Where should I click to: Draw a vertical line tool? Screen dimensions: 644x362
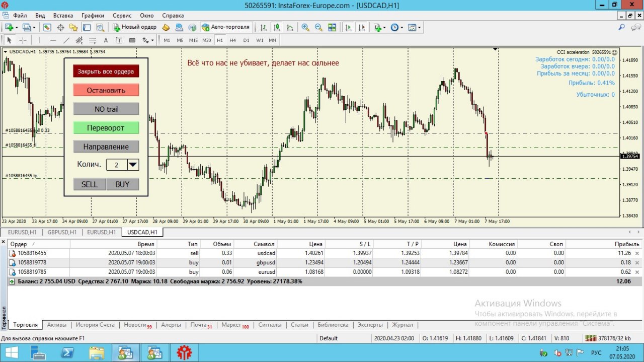click(40, 40)
